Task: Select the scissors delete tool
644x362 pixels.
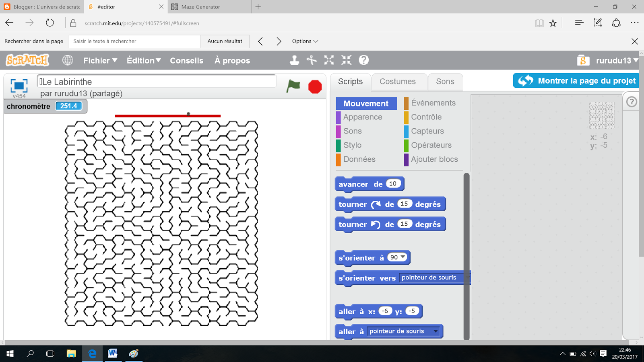Action: [x=312, y=60]
